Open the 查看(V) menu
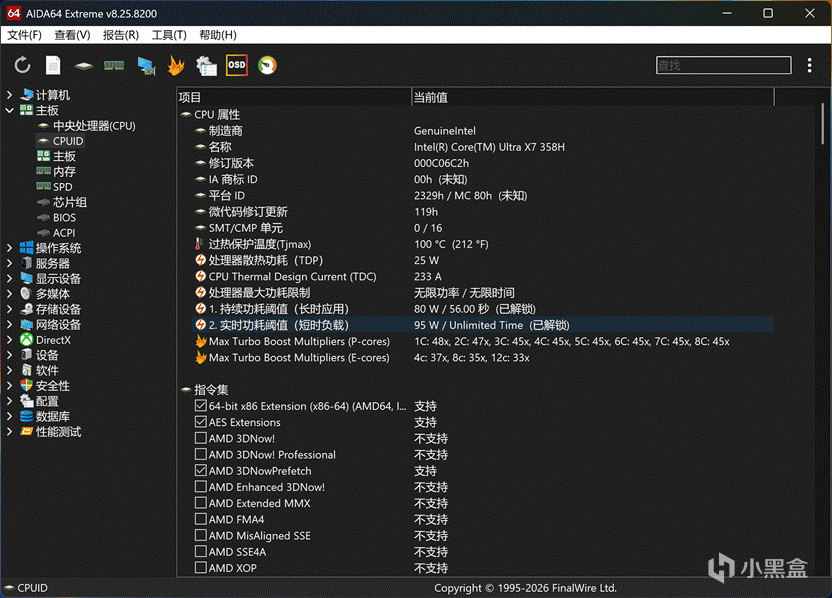Screen dimensions: 832x598 (x=72, y=35)
